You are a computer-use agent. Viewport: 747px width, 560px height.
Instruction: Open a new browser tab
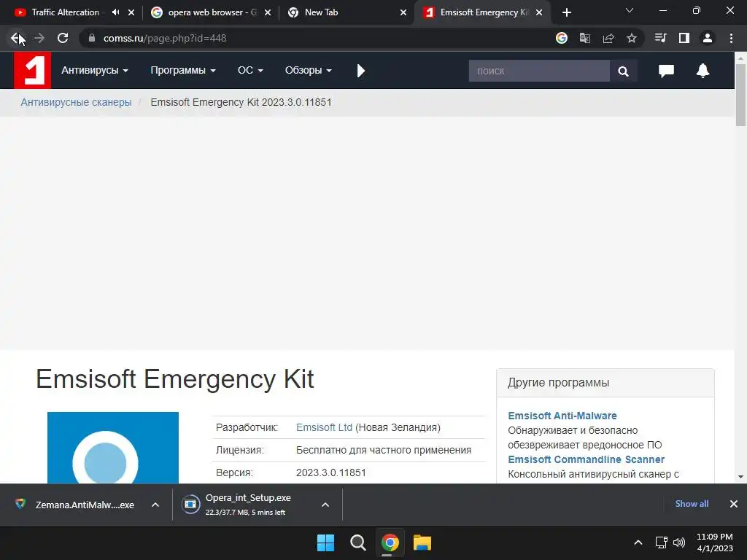click(x=566, y=12)
